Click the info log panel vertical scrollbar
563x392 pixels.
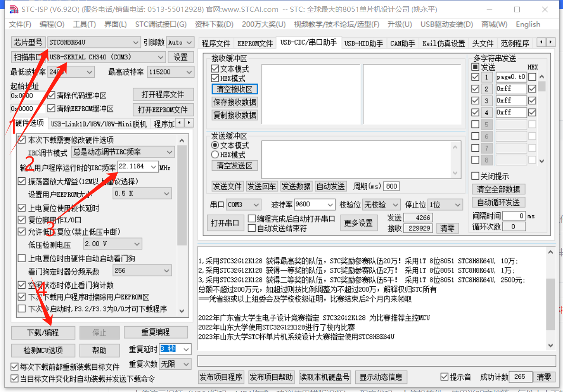pyautogui.click(x=551, y=299)
